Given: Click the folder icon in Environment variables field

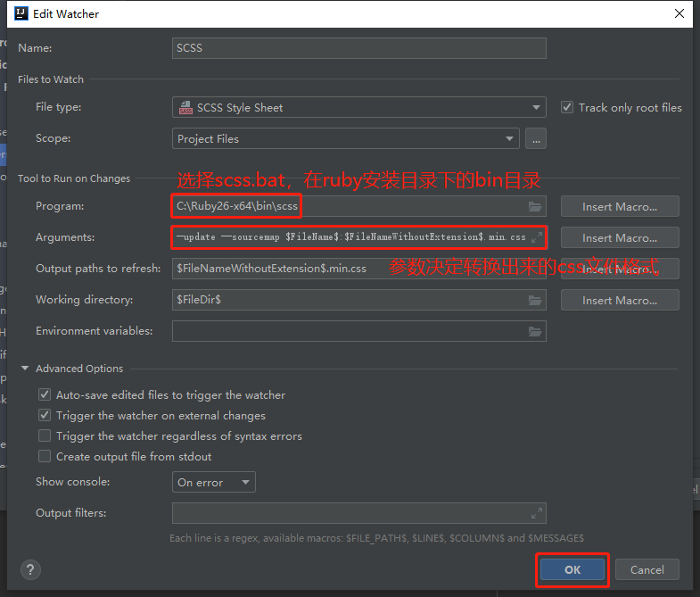Looking at the screenshot, I should pos(535,332).
